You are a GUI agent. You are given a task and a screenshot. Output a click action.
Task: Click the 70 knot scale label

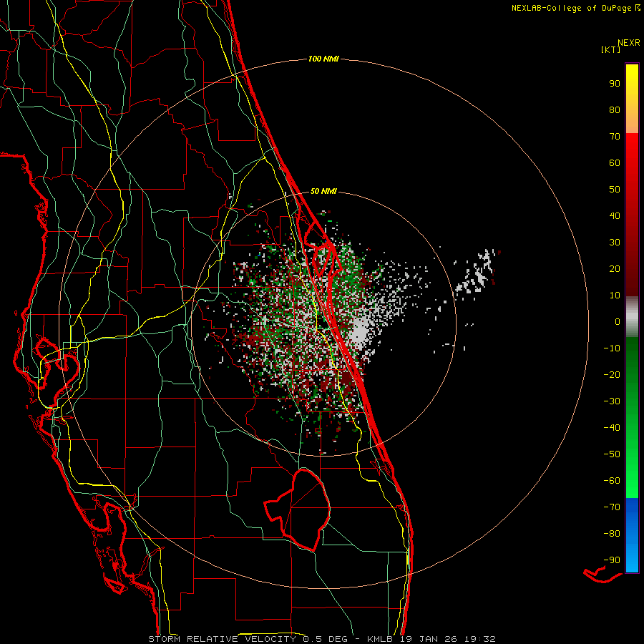coord(615,137)
